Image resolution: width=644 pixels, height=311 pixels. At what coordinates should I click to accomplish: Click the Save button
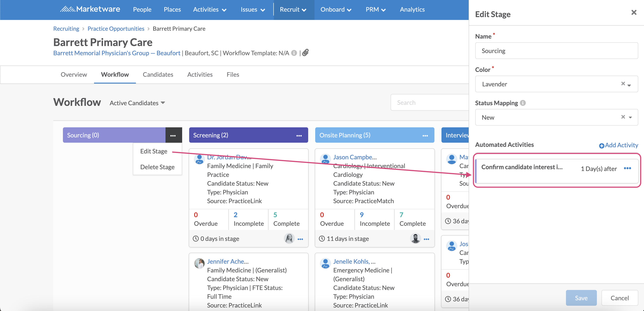tap(581, 298)
